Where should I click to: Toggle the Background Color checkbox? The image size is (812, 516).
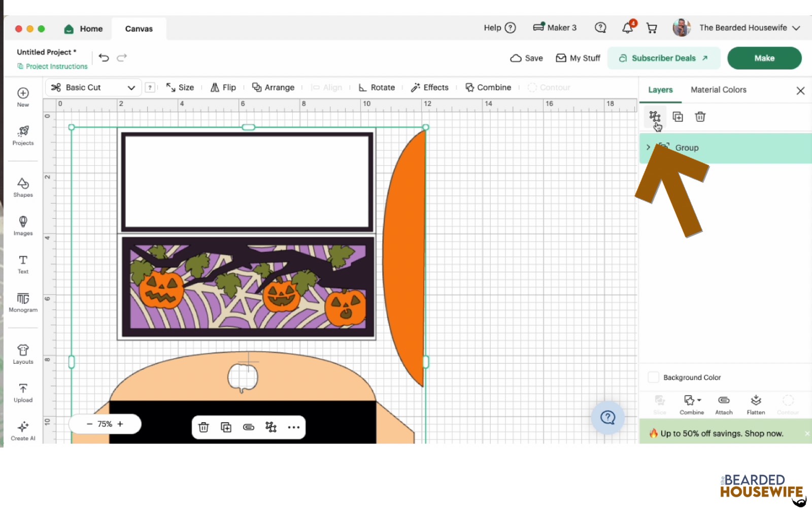(654, 377)
